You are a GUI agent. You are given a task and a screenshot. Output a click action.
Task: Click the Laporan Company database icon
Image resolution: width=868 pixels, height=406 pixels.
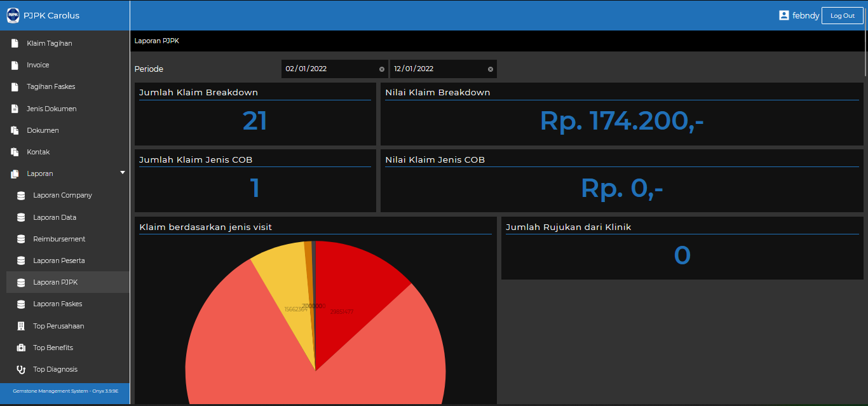pos(21,196)
